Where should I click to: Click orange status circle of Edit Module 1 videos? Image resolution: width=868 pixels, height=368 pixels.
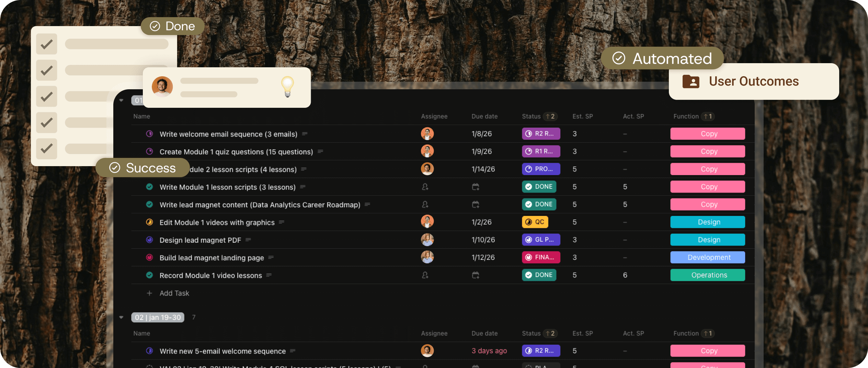coord(149,222)
